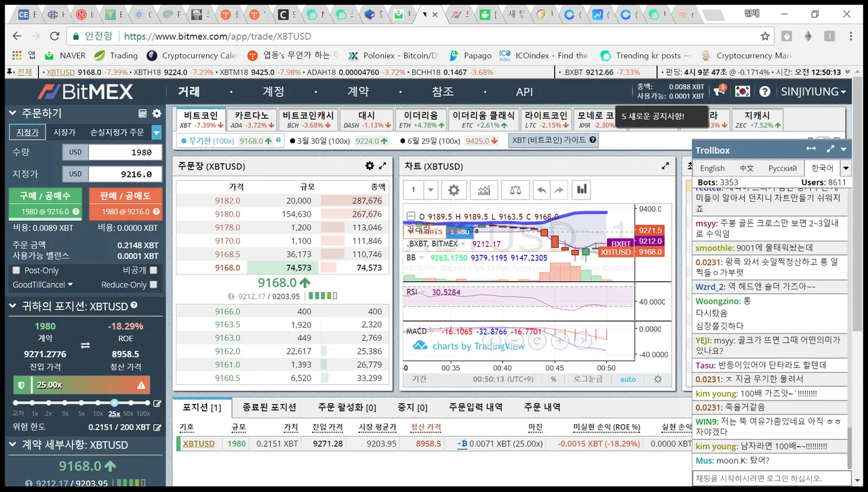Enable the Post-Only checkbox
The image size is (868, 492).
point(16,270)
